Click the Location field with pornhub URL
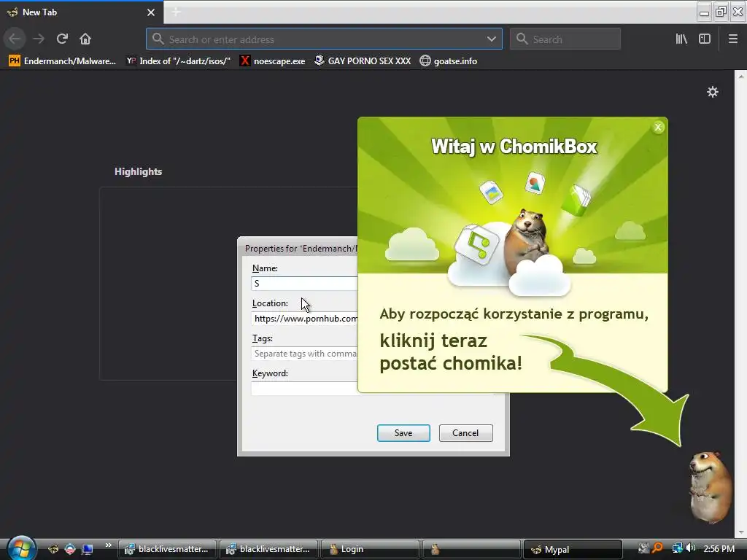The height and width of the screenshot is (560, 747). (x=304, y=319)
